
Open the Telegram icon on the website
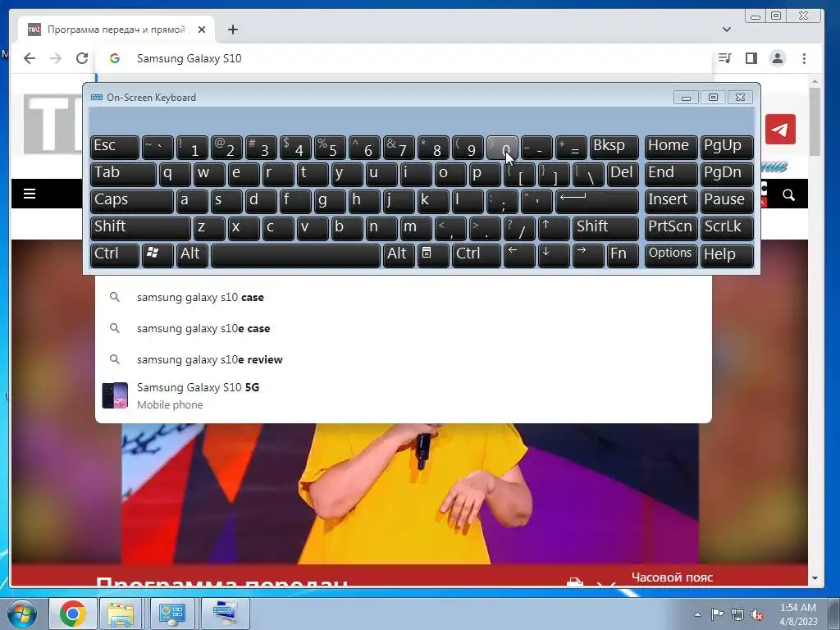780,129
